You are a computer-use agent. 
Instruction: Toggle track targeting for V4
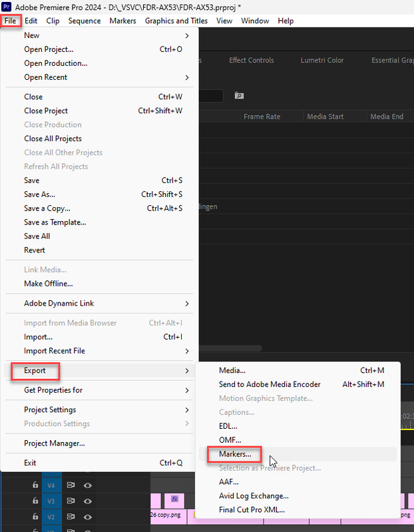(x=51, y=485)
